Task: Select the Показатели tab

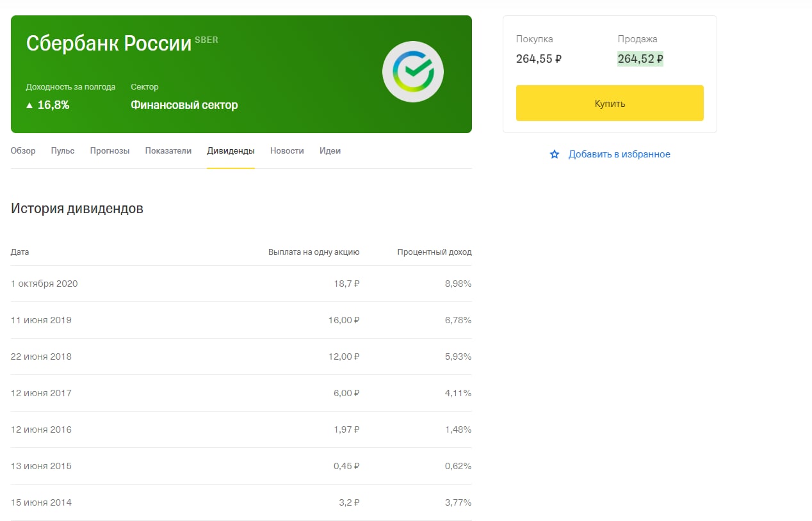Action: coord(168,151)
